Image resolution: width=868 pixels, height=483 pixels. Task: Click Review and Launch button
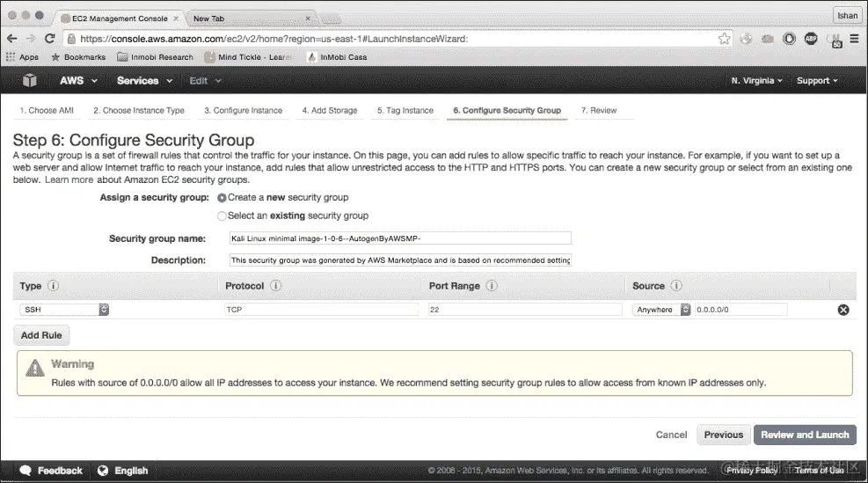(805, 435)
